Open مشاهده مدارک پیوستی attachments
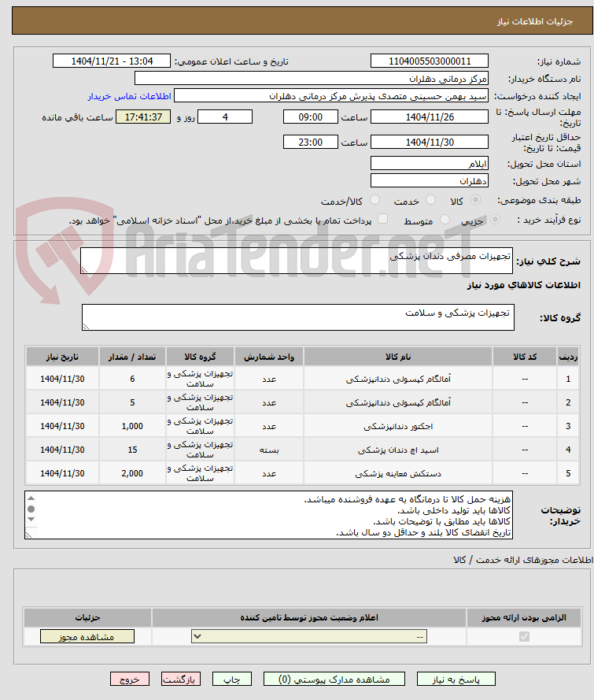The height and width of the screenshot is (700, 594). tap(334, 680)
